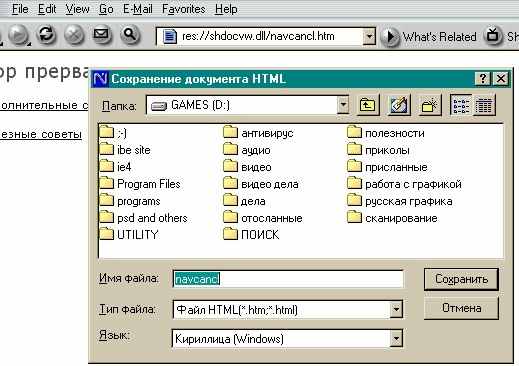Open the View menu
The image size is (519, 366).
(77, 9)
